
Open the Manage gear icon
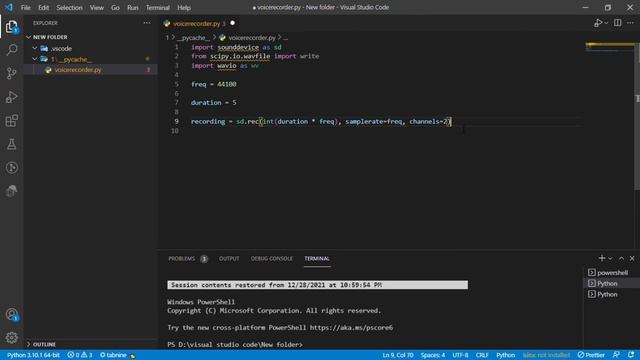11,338
